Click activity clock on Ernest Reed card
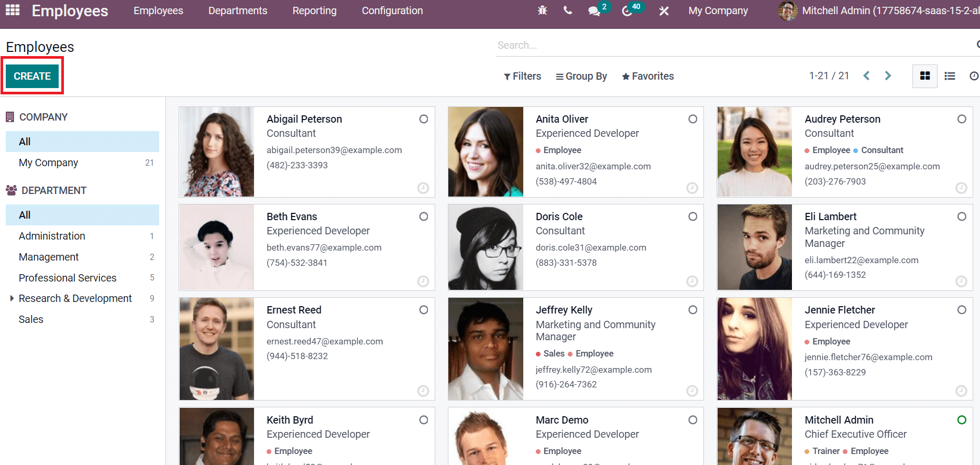The height and width of the screenshot is (465, 980). click(x=423, y=391)
